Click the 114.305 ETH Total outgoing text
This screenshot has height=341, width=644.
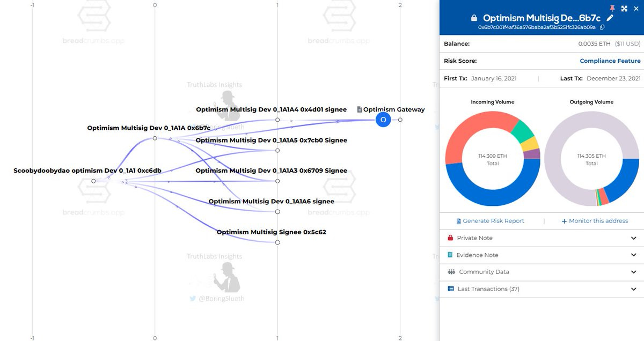click(x=591, y=159)
